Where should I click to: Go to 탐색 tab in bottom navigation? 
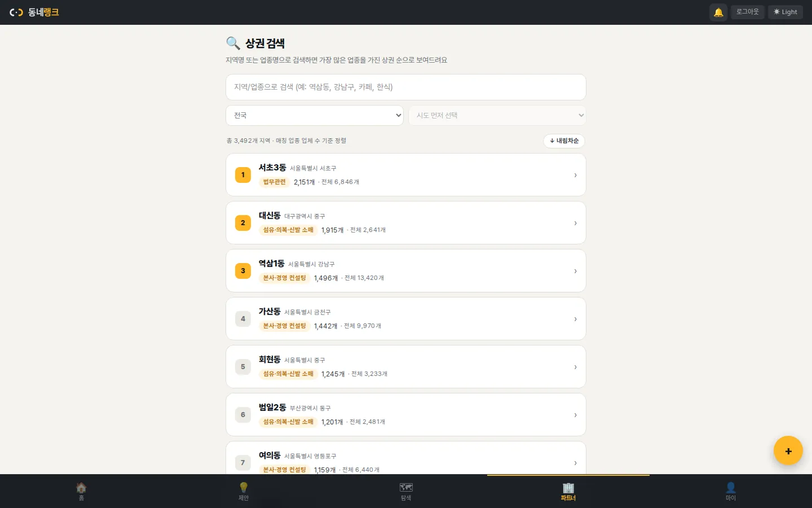[406, 491]
